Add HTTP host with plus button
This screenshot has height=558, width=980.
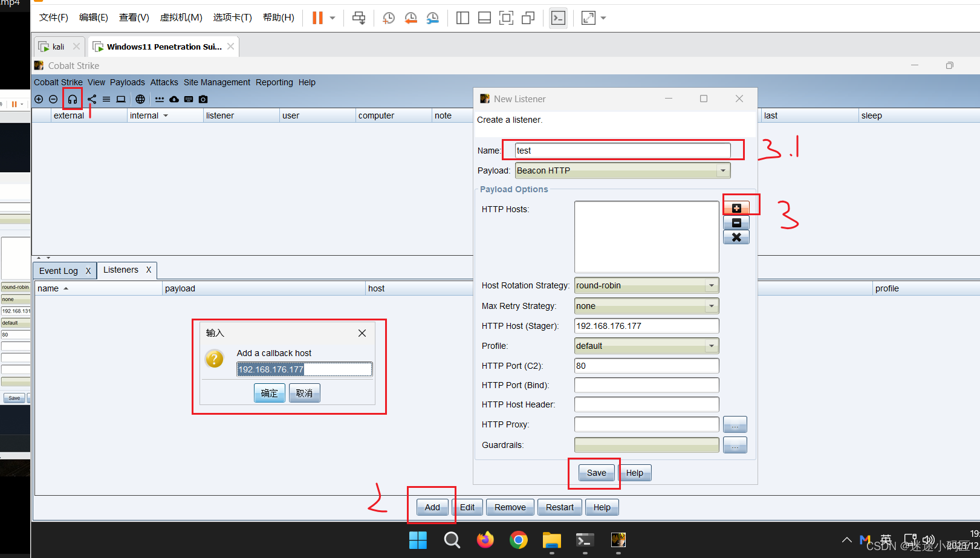(x=736, y=209)
